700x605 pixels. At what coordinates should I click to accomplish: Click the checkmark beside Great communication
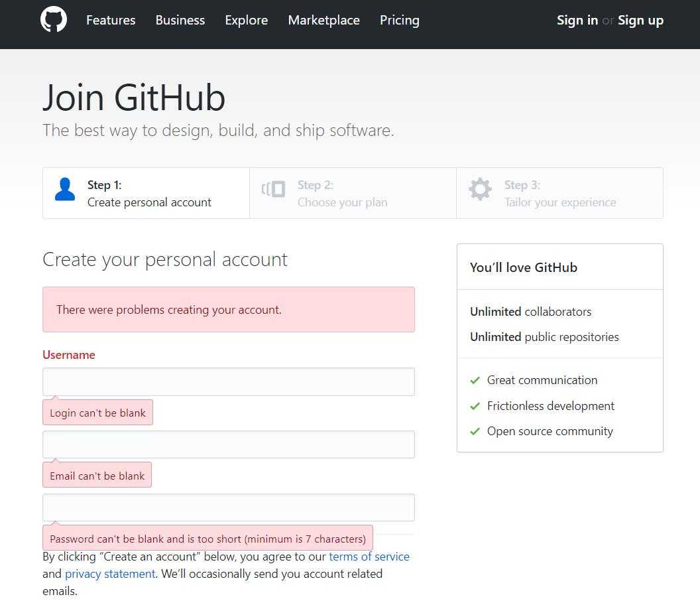tap(475, 380)
